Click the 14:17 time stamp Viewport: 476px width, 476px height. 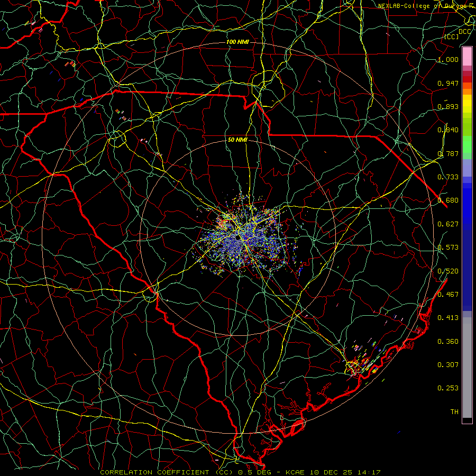pyautogui.click(x=369, y=472)
